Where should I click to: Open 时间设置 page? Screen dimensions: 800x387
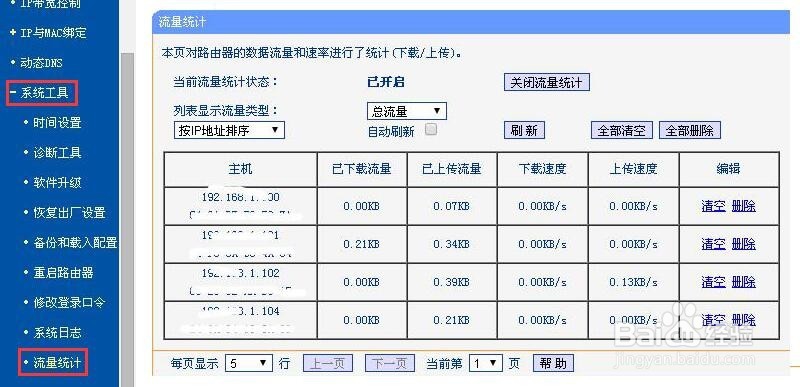click(x=57, y=123)
